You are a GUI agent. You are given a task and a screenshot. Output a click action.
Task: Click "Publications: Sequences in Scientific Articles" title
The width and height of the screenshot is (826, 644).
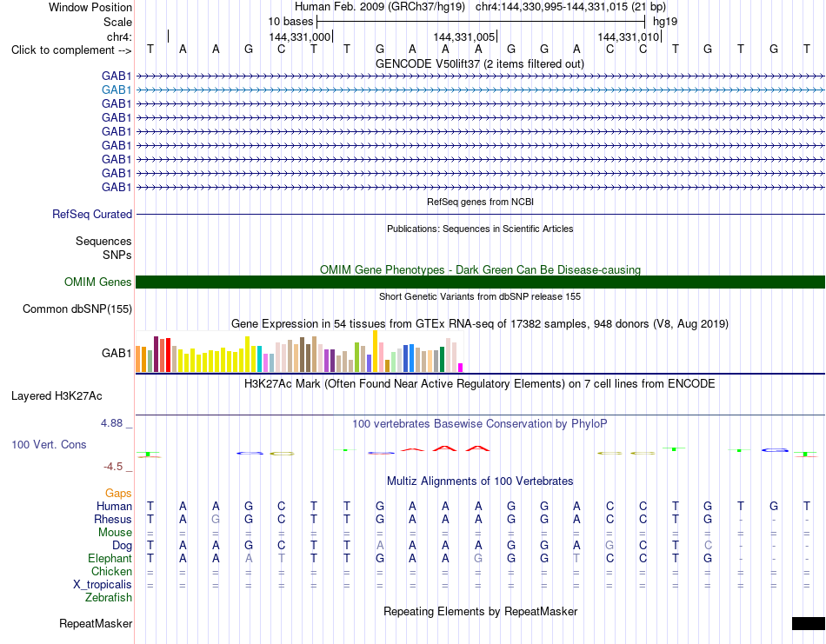coord(480,229)
